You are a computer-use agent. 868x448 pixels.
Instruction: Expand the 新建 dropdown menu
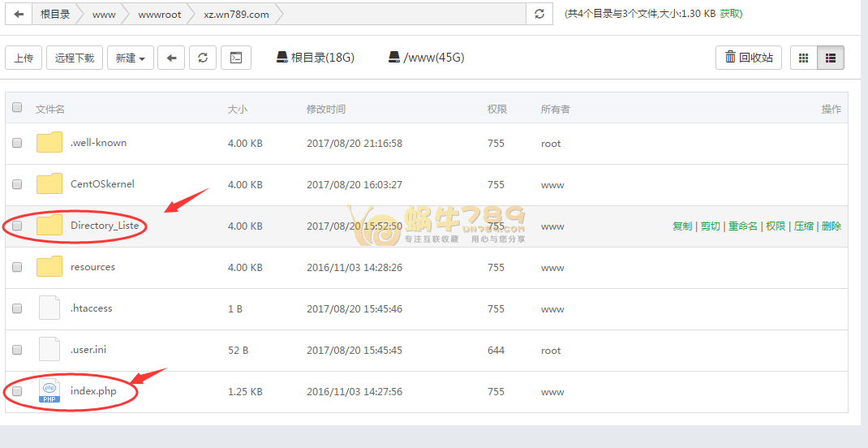pos(130,58)
